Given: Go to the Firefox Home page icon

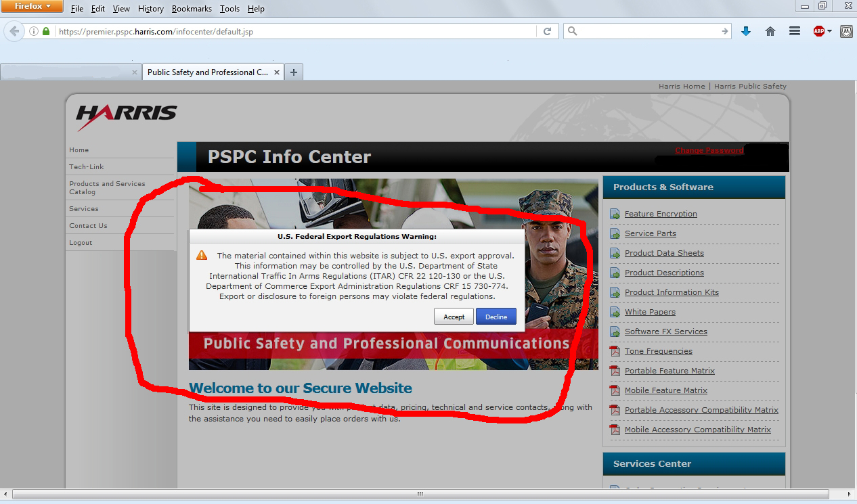Looking at the screenshot, I should coord(770,31).
